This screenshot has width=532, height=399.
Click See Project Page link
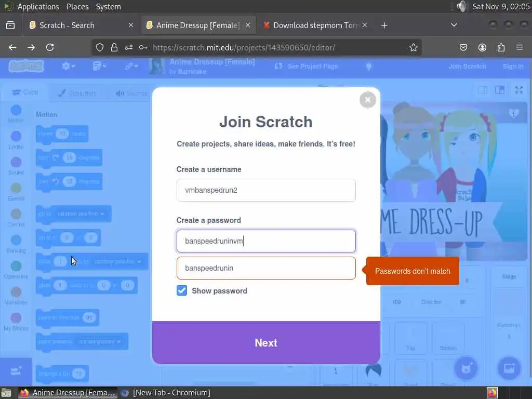pyautogui.click(x=307, y=66)
